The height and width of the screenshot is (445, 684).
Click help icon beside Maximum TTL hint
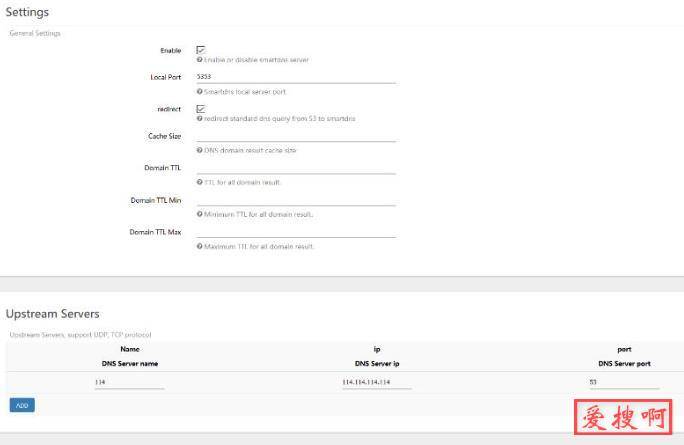tap(199, 246)
